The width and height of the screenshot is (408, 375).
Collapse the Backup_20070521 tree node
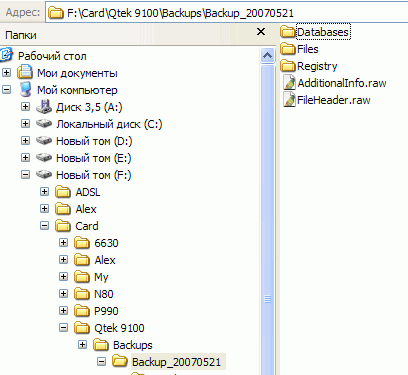101,362
